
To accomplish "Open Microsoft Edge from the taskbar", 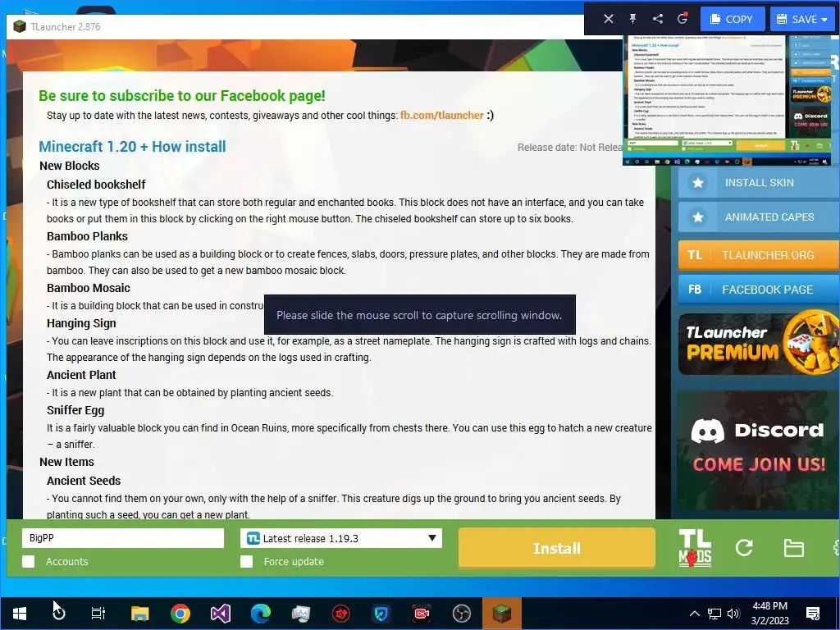I will [x=261, y=614].
